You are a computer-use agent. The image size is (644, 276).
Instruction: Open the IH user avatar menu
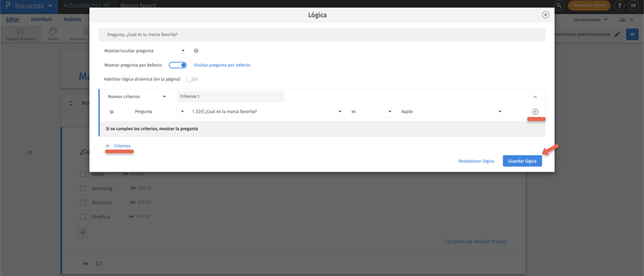[x=634, y=5]
